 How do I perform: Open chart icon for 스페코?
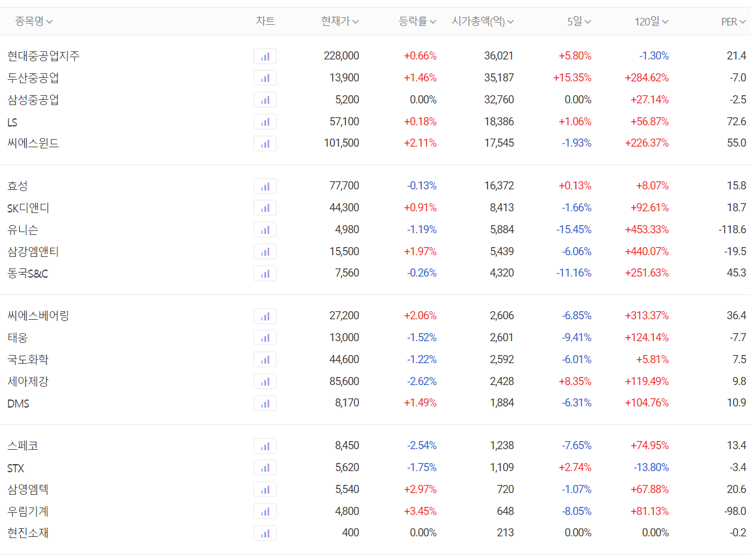point(265,446)
